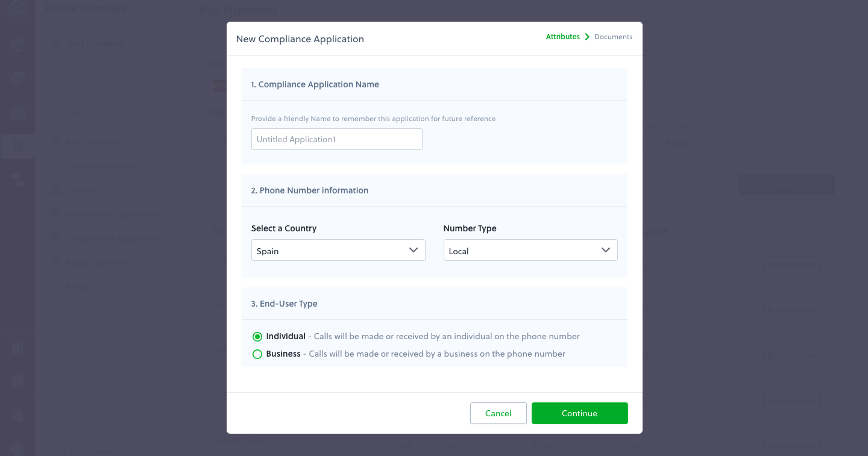The width and height of the screenshot is (868, 456).
Task: Click the dimmed Compliance Application sidebar item
Action: click(114, 239)
